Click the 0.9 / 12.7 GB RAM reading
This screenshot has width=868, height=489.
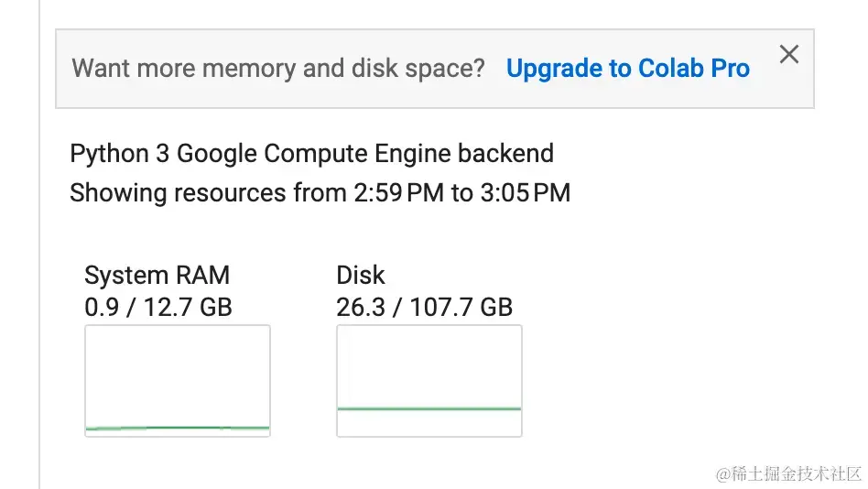coord(157,307)
